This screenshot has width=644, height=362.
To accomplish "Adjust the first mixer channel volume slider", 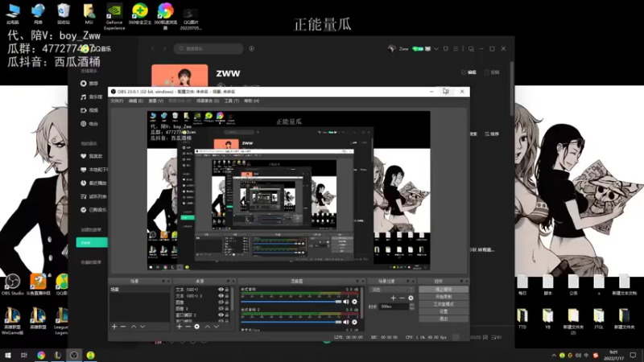I will 291,302.
